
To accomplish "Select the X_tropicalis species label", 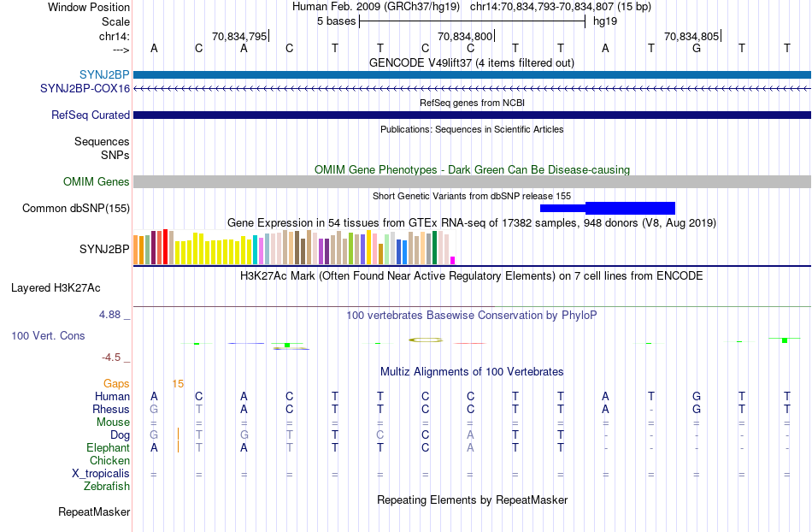I will click(101, 474).
